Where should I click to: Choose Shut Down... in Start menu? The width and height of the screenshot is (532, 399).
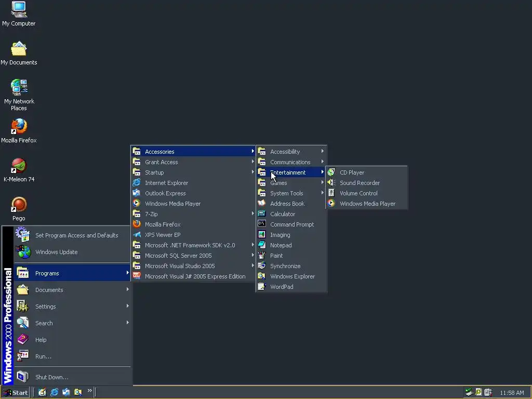pos(72,377)
